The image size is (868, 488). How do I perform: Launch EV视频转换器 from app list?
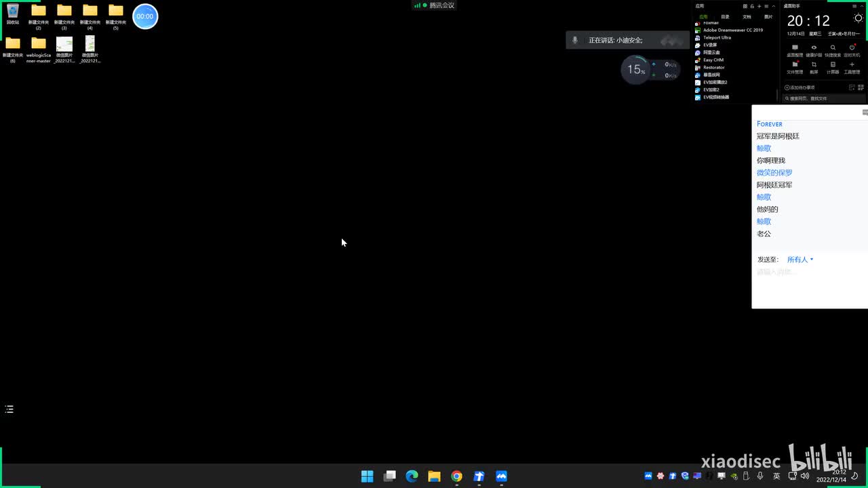coord(712,97)
